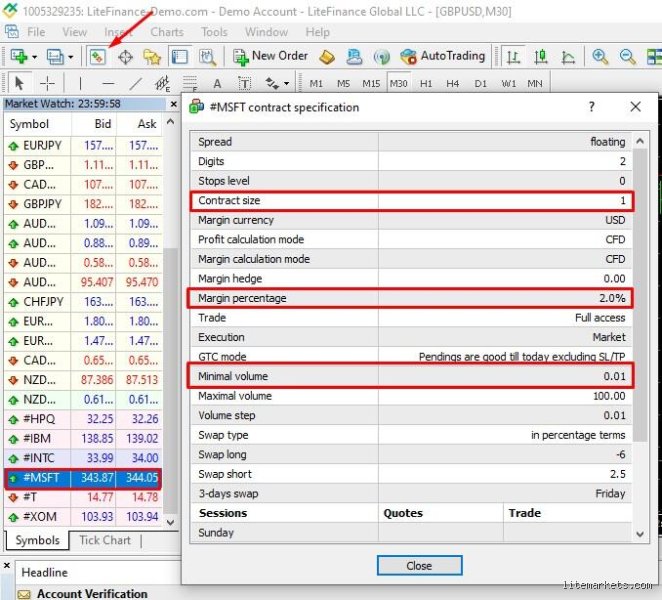This screenshot has width=662, height=600.
Task: Open the Market Watch toolbar icon
Action: pos(97,57)
